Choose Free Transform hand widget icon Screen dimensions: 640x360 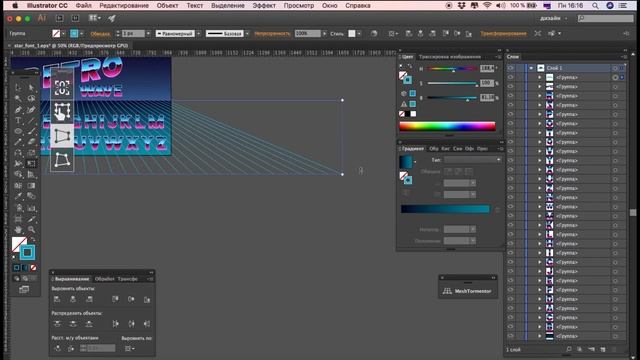tap(62, 111)
